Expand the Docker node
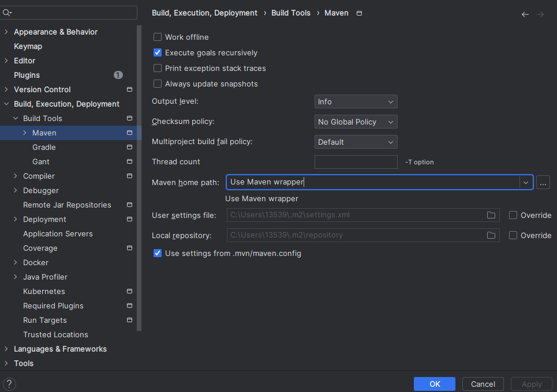This screenshot has height=392, width=557. coord(15,262)
